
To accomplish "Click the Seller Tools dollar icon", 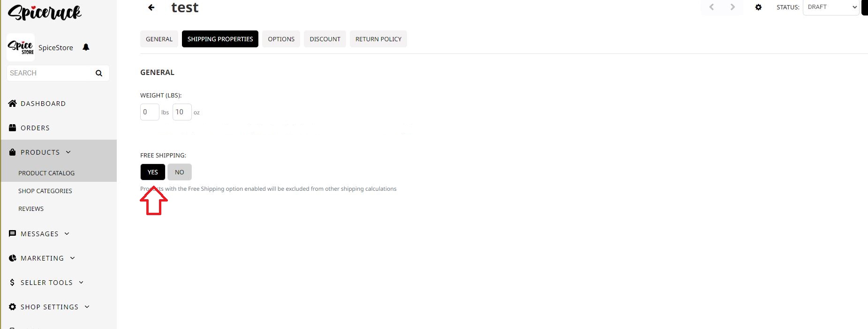I will tap(12, 282).
